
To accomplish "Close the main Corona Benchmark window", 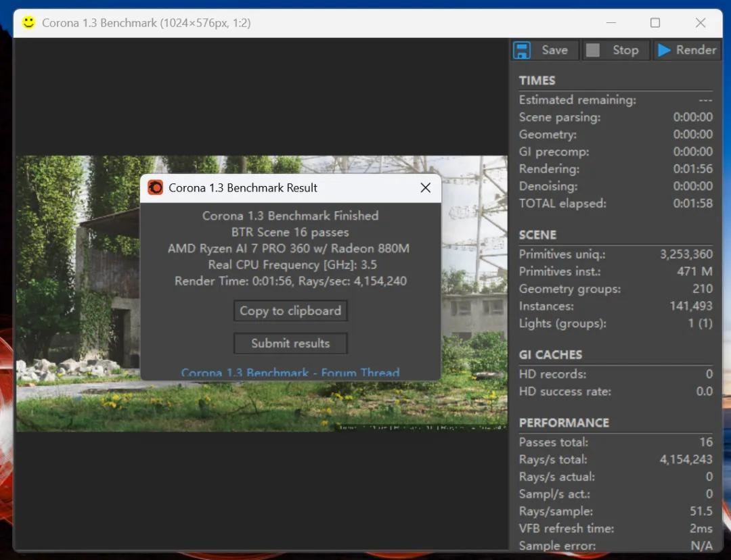I will click(701, 23).
